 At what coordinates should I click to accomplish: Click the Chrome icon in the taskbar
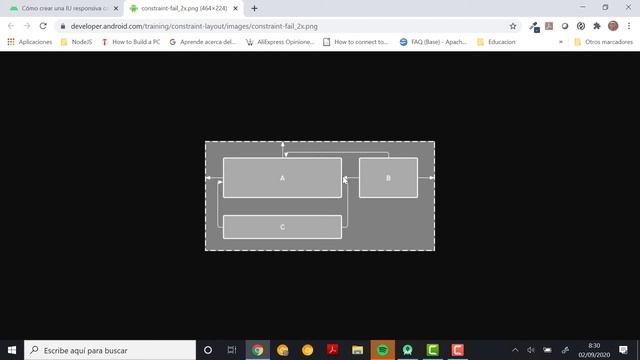click(258, 350)
